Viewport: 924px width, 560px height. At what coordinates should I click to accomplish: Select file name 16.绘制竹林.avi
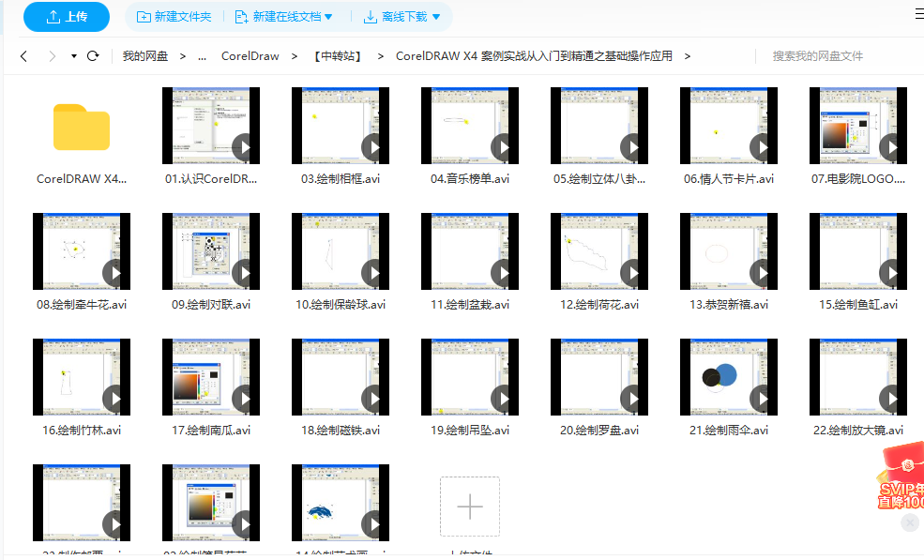(82, 431)
